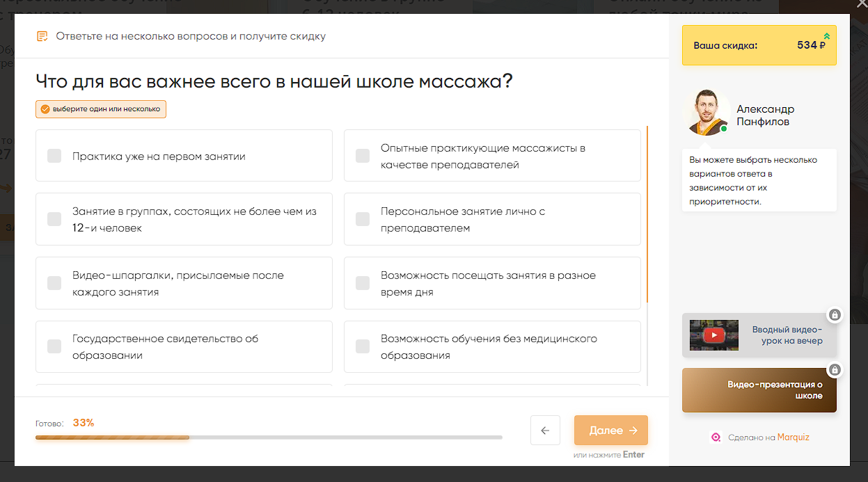Click the YouTube play icon thumbnail
This screenshot has height=482, width=868.
(x=713, y=335)
